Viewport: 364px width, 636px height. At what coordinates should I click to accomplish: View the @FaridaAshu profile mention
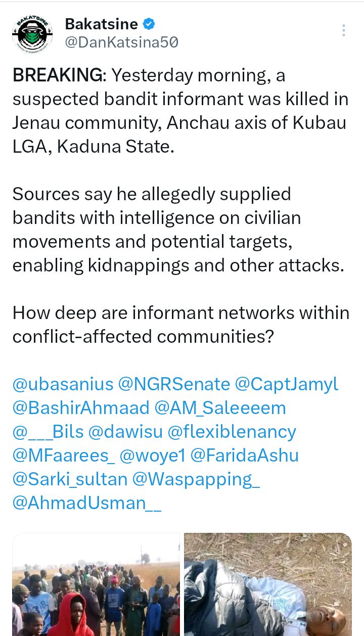245,456
